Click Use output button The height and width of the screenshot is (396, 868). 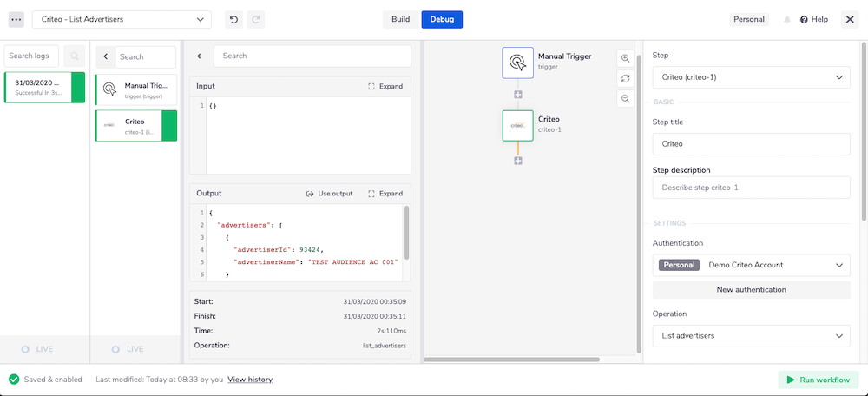point(329,194)
